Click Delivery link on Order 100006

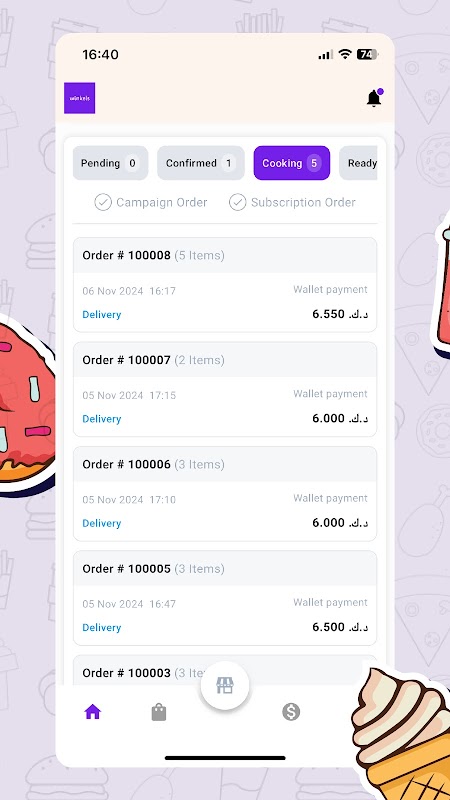point(102,523)
